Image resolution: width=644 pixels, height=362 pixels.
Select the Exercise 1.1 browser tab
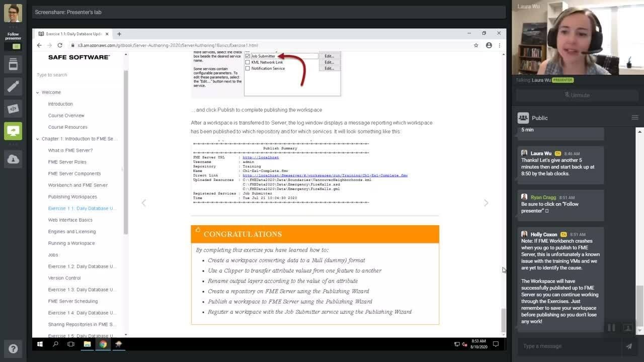[x=73, y=34]
